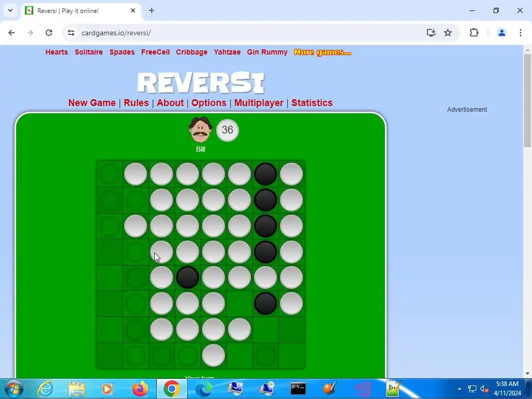Show hidden tray icons arrow

pyautogui.click(x=459, y=389)
